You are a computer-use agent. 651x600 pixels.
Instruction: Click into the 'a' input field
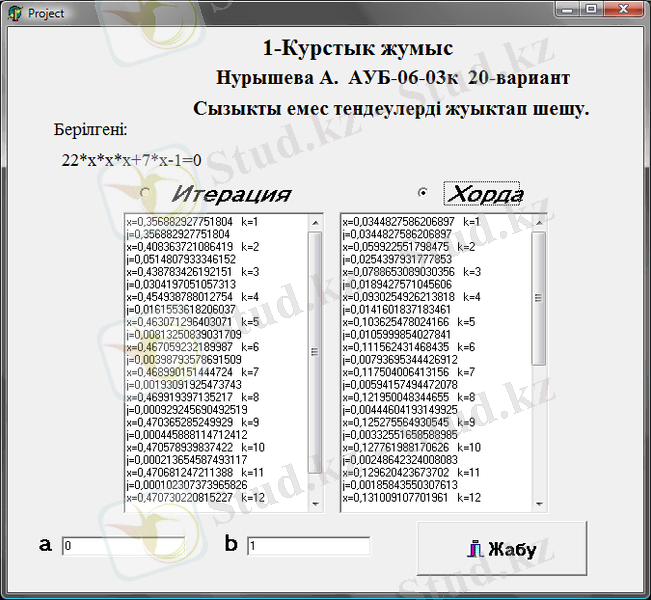[123, 546]
